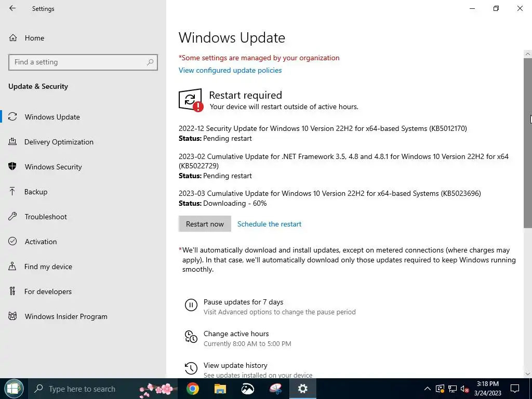Viewport: 532px width, 399px height.
Task: Click the Restart required status icon
Action: [x=191, y=100]
